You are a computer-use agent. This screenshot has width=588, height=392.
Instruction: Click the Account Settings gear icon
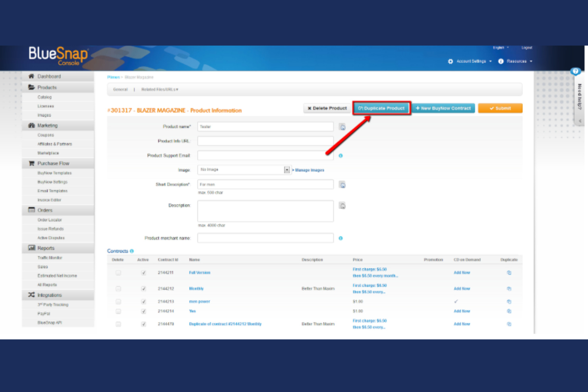451,62
